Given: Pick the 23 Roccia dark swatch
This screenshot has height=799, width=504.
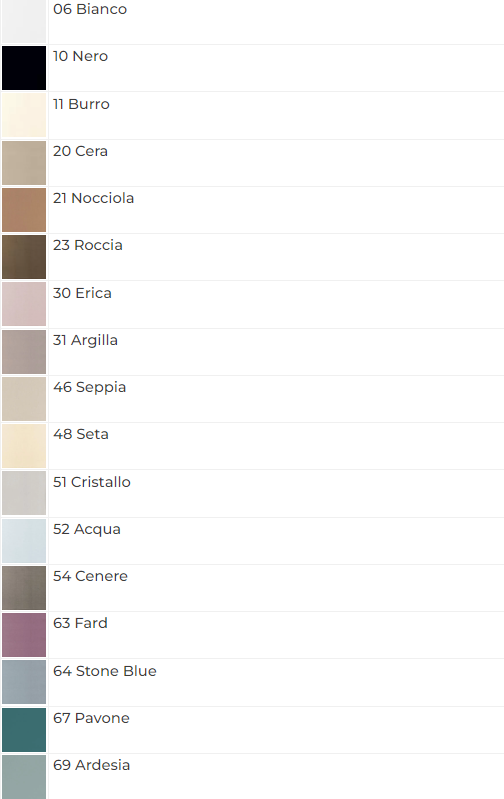Looking at the screenshot, I should (24, 257).
